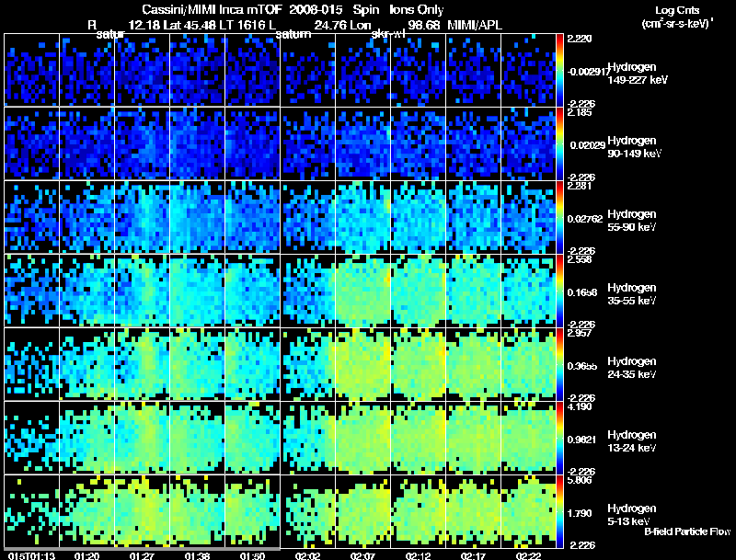Click the colorbar beside Hydrogen 149-227 keV
The image size is (736, 560).
559,70
